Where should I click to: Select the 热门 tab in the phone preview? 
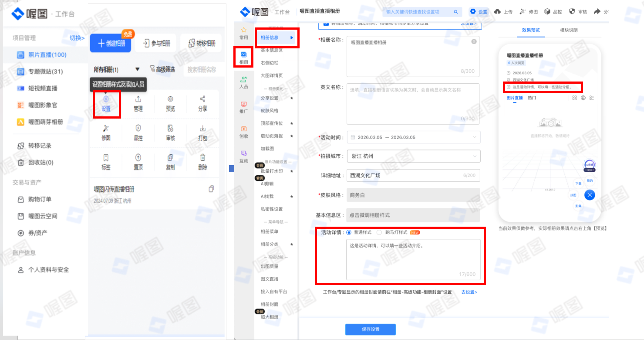pyautogui.click(x=532, y=98)
